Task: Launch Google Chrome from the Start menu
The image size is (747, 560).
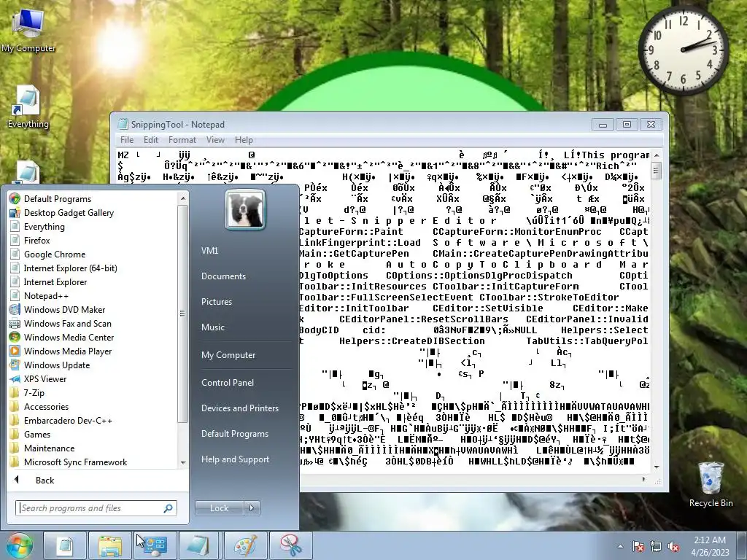Action: tap(55, 254)
